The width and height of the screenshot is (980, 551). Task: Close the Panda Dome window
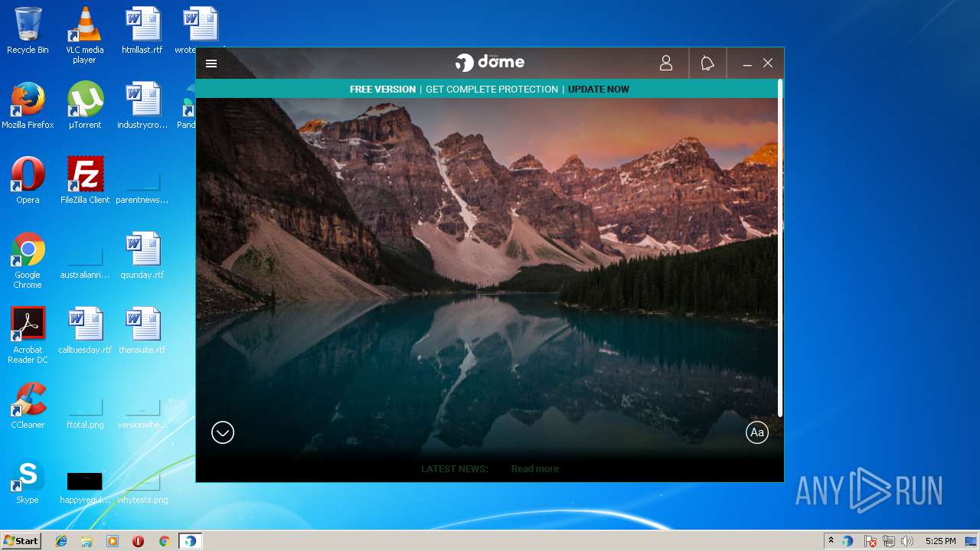point(768,64)
